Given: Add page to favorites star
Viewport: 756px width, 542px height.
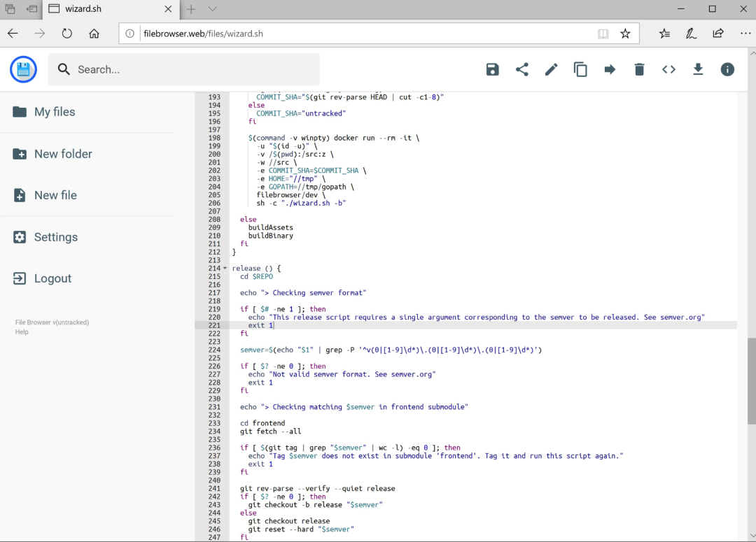Looking at the screenshot, I should (x=625, y=34).
